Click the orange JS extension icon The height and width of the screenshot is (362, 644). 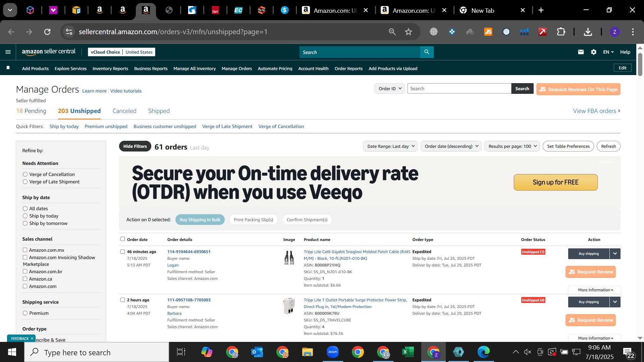pos(488,32)
